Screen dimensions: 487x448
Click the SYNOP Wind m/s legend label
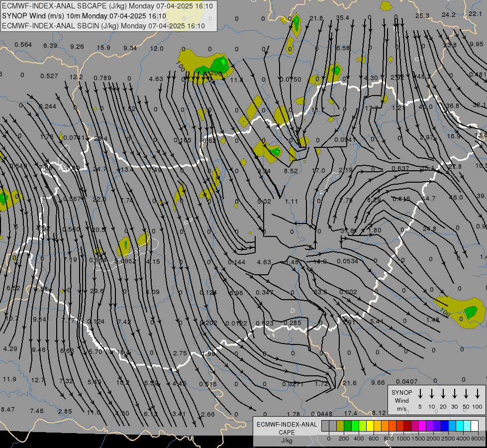pyautogui.click(x=401, y=401)
